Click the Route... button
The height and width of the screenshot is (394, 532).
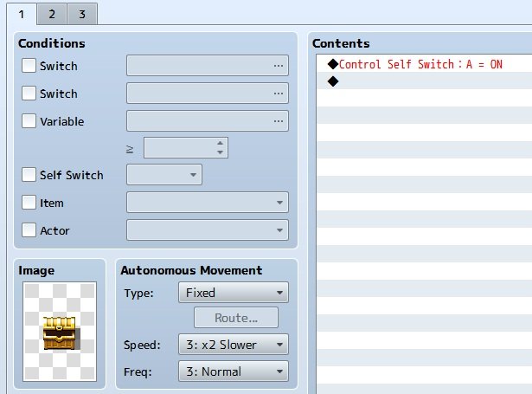tap(236, 318)
